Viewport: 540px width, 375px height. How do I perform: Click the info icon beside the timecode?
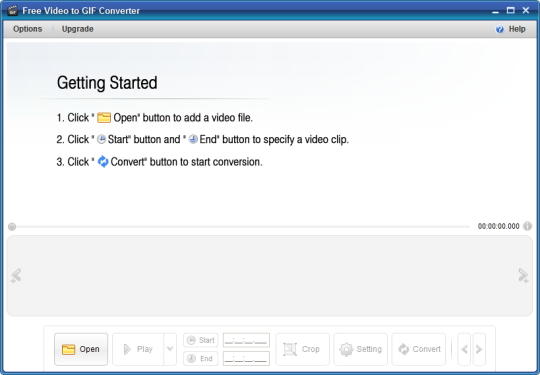click(527, 226)
